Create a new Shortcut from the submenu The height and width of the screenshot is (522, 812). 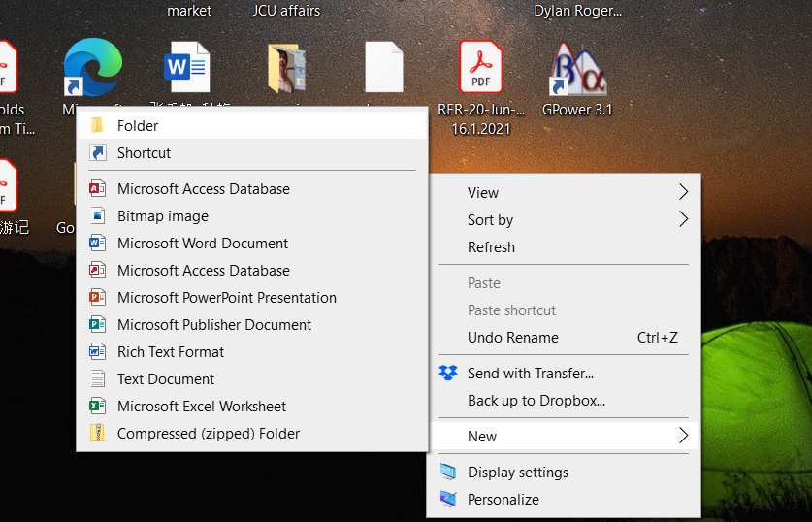[144, 153]
